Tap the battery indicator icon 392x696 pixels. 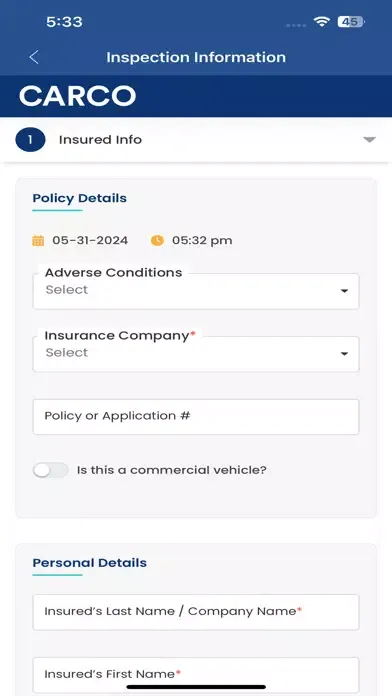tap(351, 22)
